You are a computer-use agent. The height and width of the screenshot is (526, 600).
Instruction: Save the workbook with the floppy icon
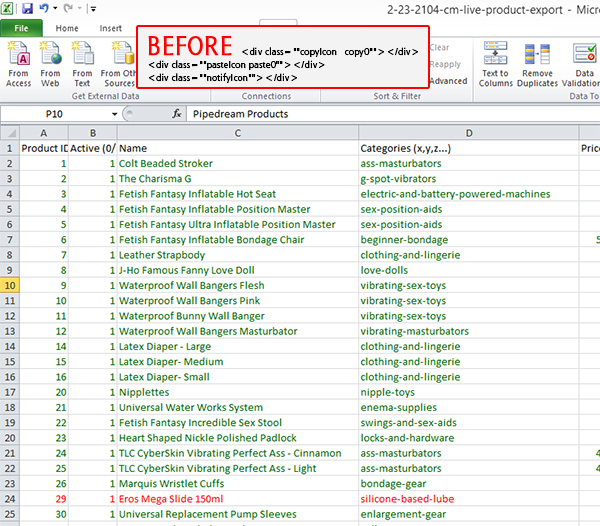[x=27, y=8]
